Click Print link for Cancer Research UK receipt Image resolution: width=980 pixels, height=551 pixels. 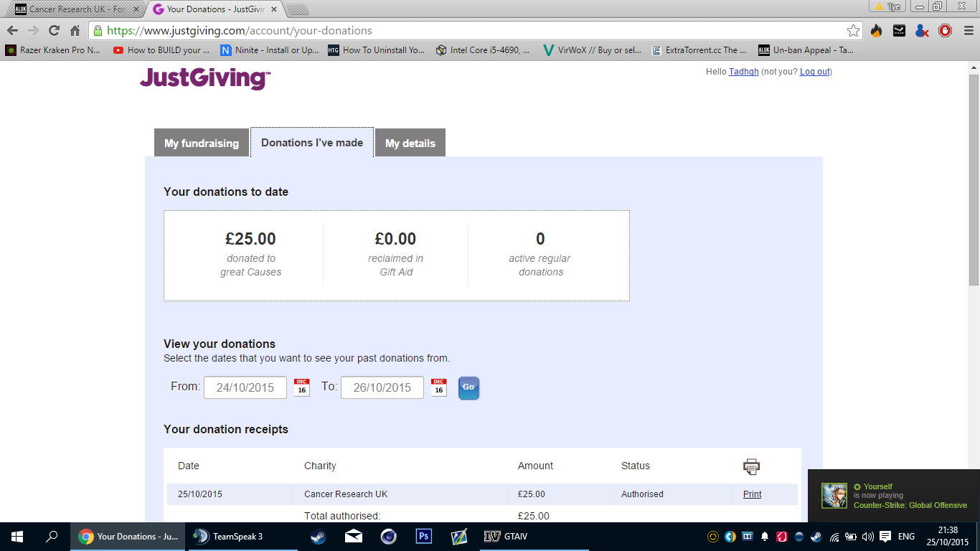tap(753, 494)
